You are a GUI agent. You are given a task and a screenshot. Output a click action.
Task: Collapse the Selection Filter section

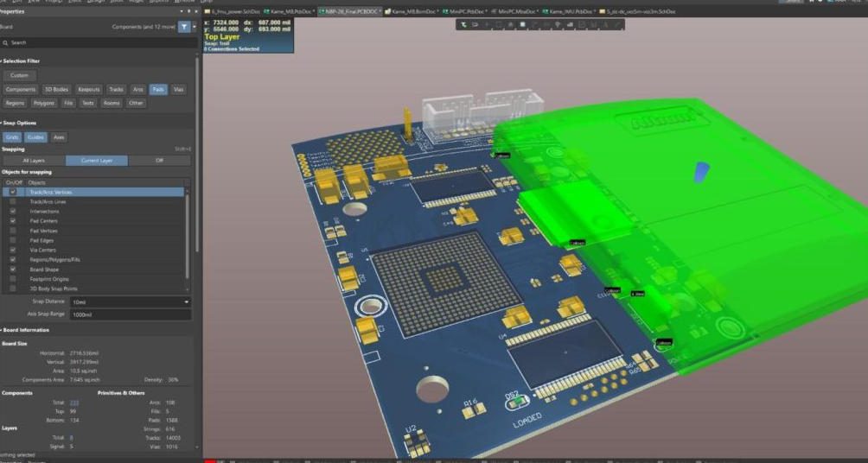coord(3,61)
